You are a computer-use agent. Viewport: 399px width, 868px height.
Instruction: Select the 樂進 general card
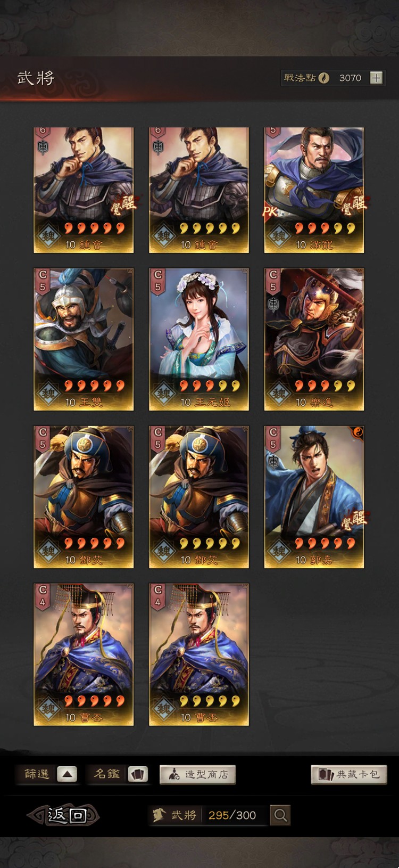pyautogui.click(x=314, y=339)
